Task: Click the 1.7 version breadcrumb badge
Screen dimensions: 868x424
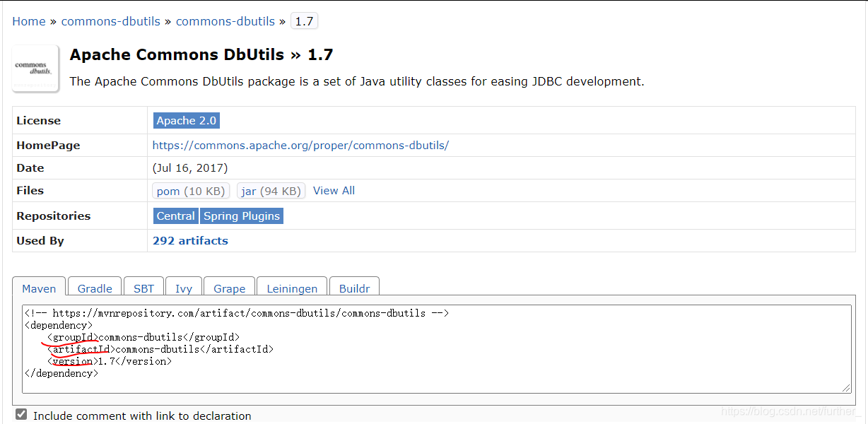Action: [304, 21]
